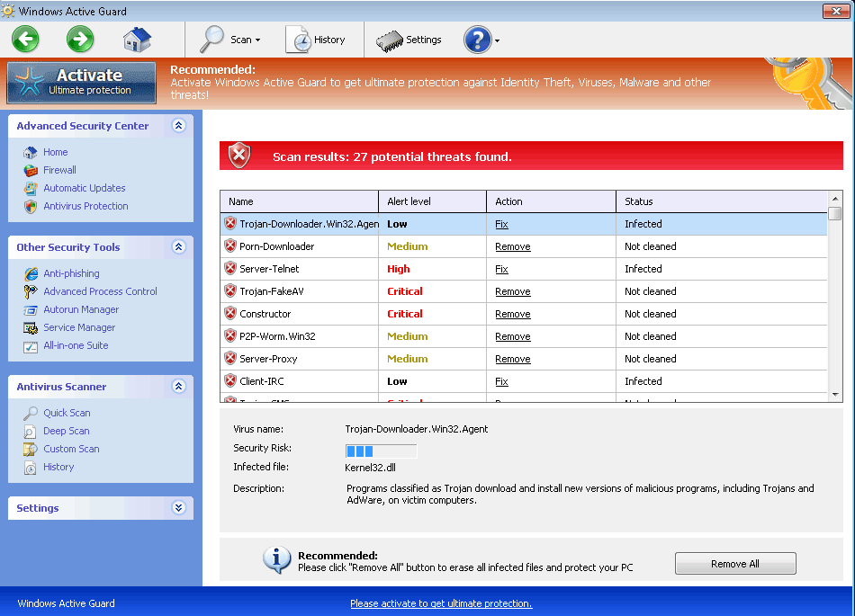Click the green Back arrow icon
Viewport: 855px width, 616px height.
coord(24,40)
